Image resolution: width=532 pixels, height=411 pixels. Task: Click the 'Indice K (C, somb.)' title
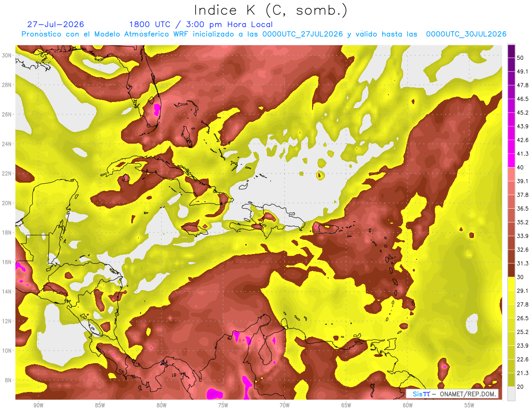[x=270, y=11]
